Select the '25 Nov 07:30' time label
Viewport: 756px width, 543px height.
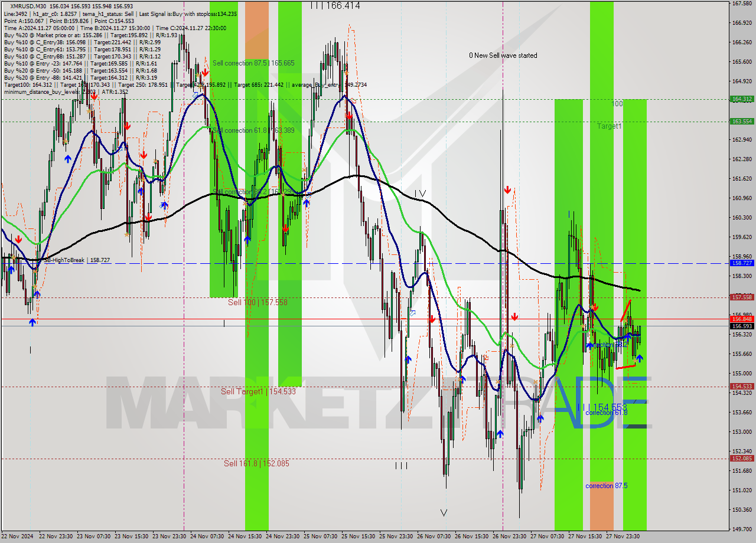pos(320,537)
